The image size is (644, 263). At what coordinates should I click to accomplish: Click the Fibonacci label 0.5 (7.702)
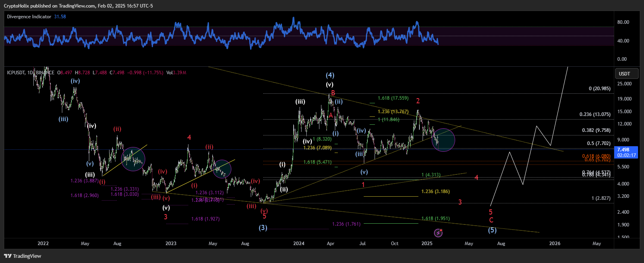coord(599,143)
